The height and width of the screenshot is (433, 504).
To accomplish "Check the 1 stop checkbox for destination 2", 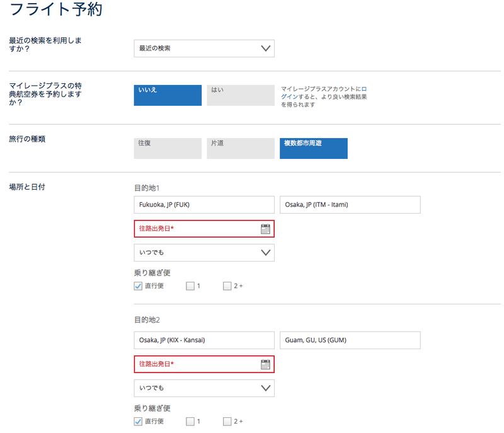I will coord(190,421).
